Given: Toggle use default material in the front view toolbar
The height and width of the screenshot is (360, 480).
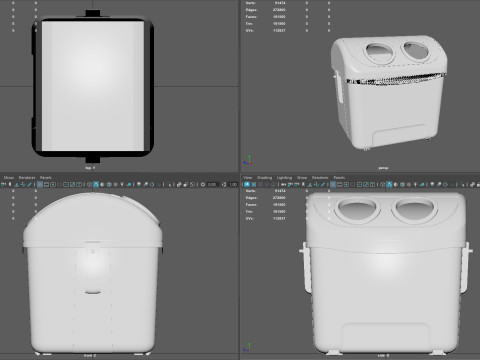Looking at the screenshot, I should (102, 184).
